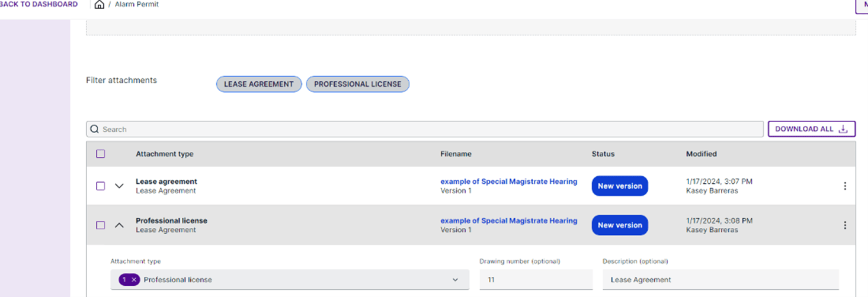Image resolution: width=868 pixels, height=297 pixels.
Task: Click the Drawing number field
Action: tap(536, 280)
